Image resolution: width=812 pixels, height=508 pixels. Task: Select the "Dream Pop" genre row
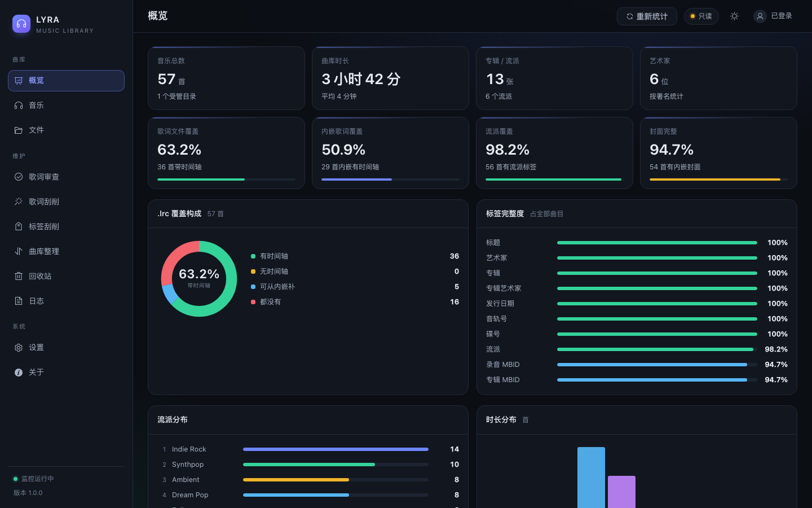(x=308, y=495)
